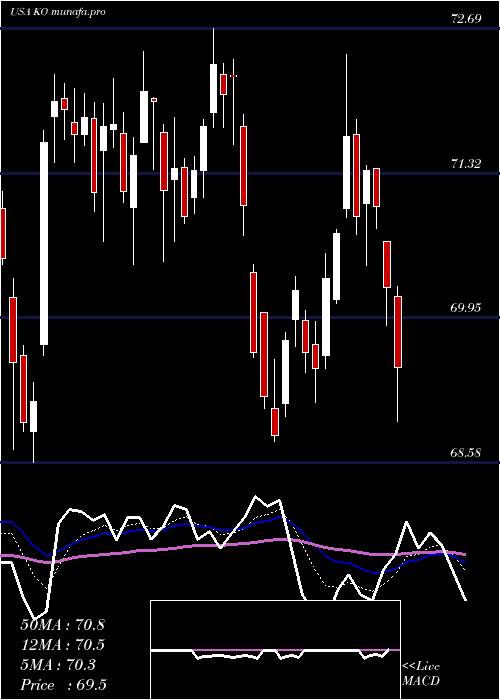The height and width of the screenshot is (700, 500).
Task: Click the 72.69 price level label
Action: point(466,19)
